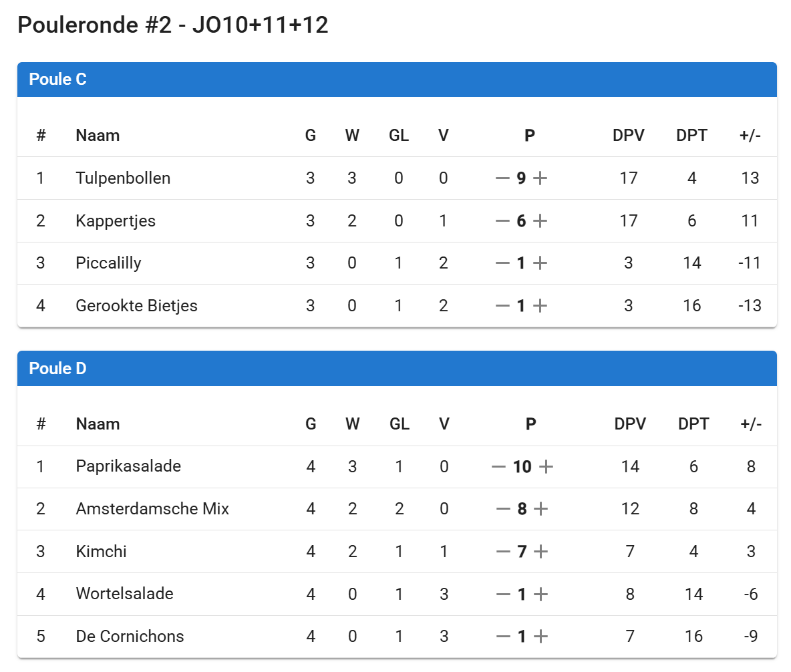Click the De Cornichons team row name
Image resolution: width=791 pixels, height=672 pixels.
pos(130,637)
